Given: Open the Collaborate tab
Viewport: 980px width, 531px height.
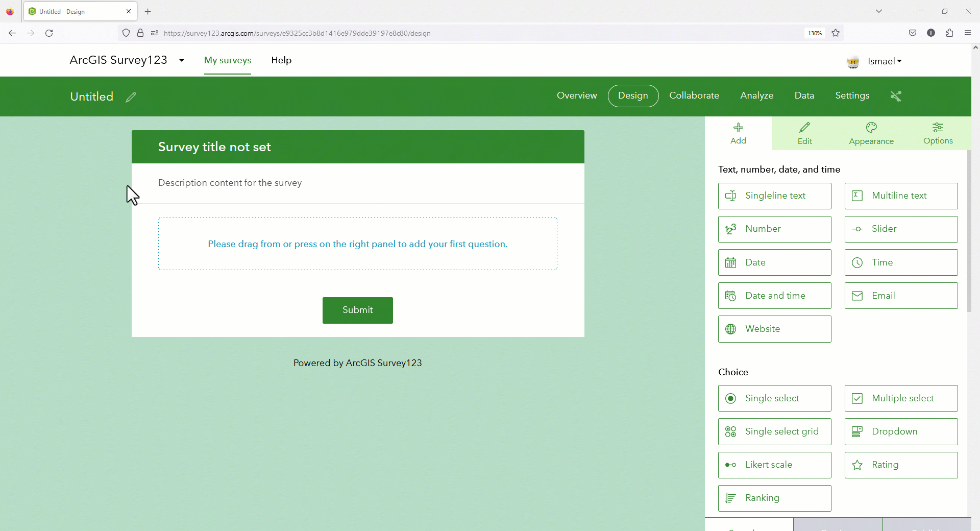Looking at the screenshot, I should coord(694,96).
